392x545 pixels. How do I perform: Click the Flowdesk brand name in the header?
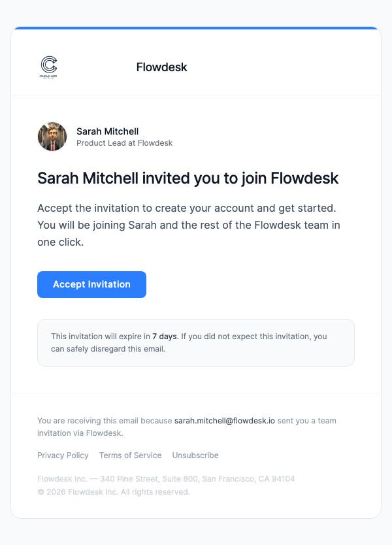click(x=161, y=67)
